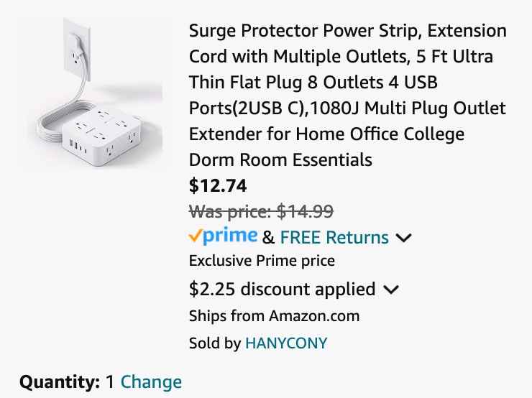Expand the FREE Returns chevron arrow

tap(403, 238)
